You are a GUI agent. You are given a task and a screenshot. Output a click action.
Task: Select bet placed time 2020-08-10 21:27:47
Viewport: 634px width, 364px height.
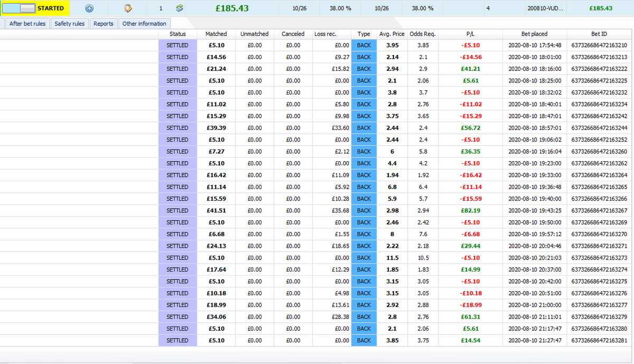tap(535, 340)
